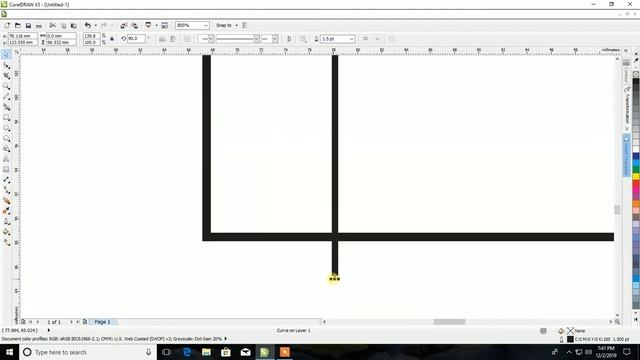
Task: Click the Export icon in the toolbar
Action: [134, 25]
